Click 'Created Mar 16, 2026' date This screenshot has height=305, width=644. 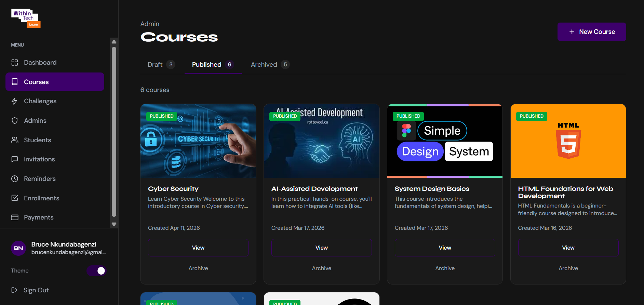pyautogui.click(x=545, y=228)
